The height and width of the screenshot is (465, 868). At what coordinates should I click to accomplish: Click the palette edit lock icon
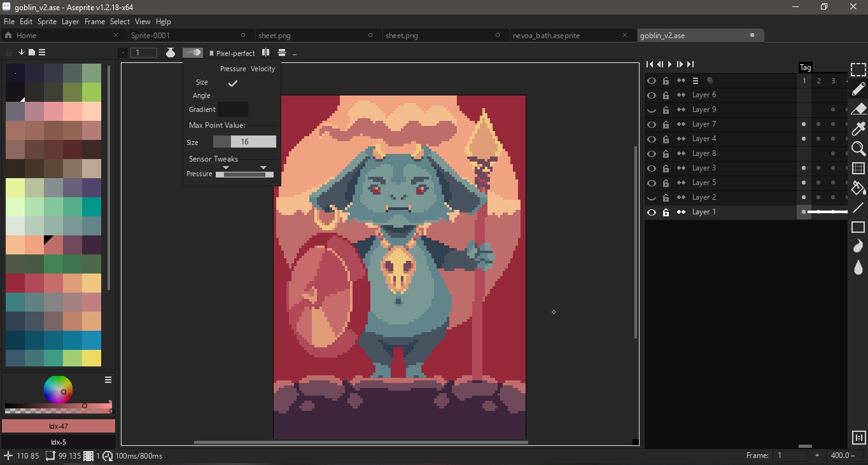9,53
